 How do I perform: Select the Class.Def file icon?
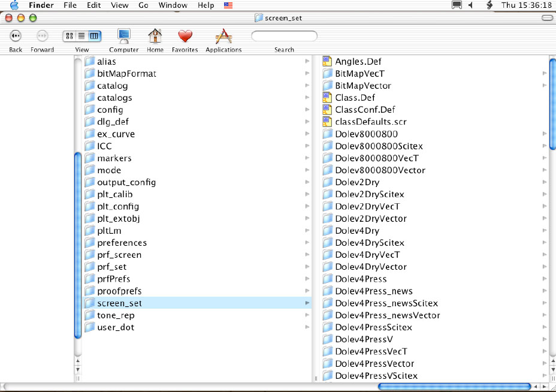(x=327, y=98)
